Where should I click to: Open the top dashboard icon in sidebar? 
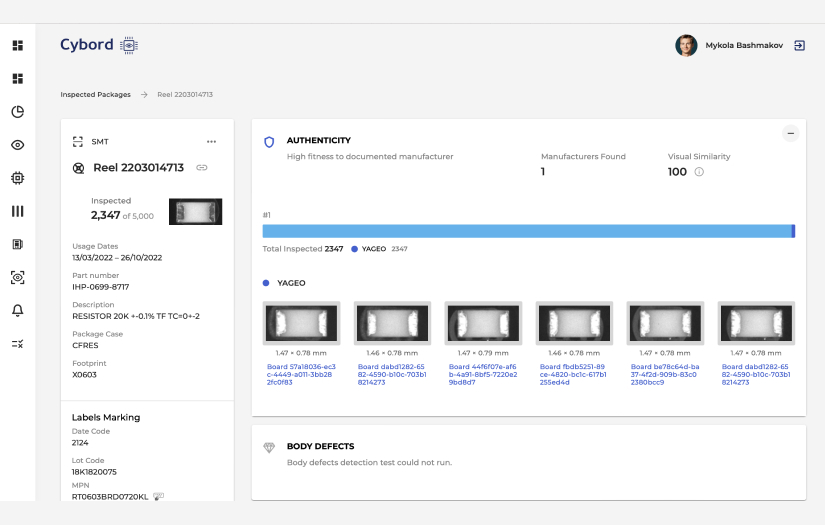click(17, 46)
